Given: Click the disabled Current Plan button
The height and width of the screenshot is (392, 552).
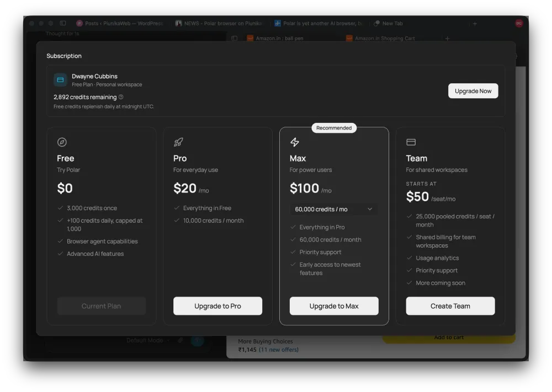Looking at the screenshot, I should [102, 306].
